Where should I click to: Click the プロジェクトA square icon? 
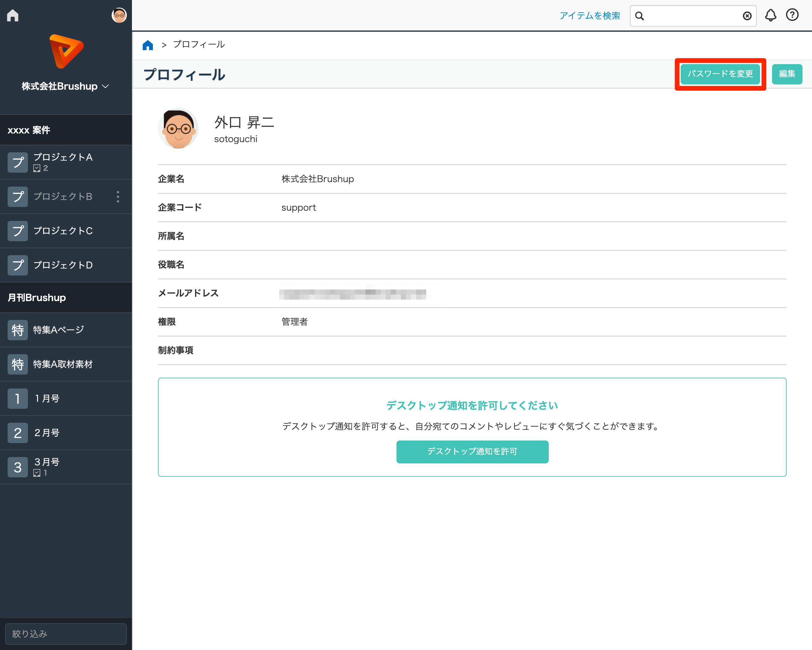(x=18, y=162)
